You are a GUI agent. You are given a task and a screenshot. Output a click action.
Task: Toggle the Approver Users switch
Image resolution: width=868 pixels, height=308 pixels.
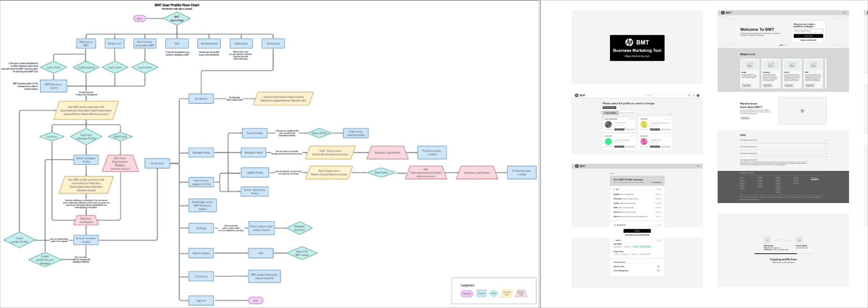658,266
